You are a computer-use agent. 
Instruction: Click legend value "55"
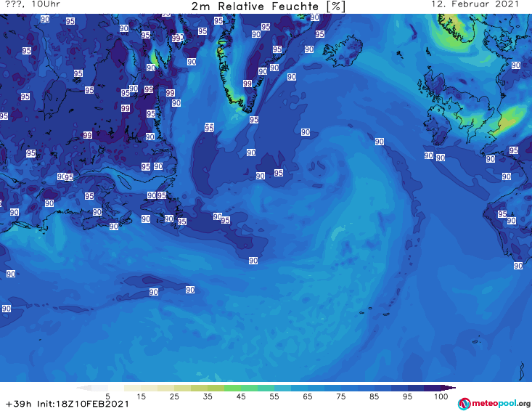coord(274,396)
